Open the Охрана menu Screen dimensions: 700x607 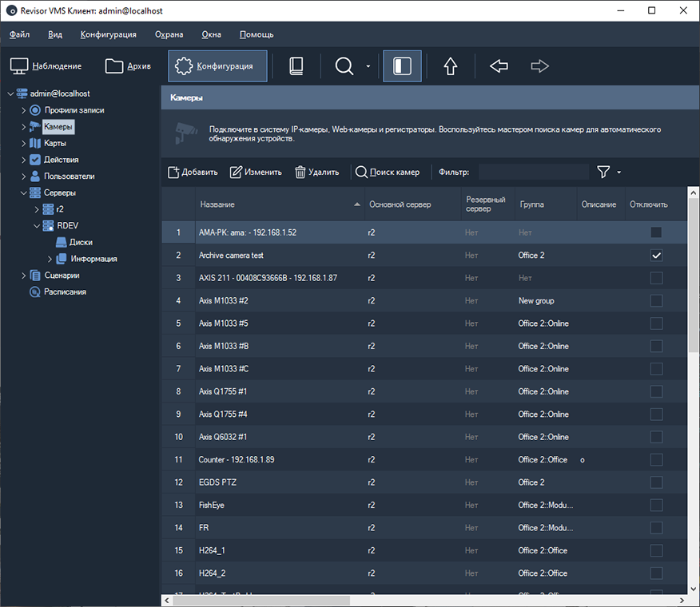(x=169, y=34)
